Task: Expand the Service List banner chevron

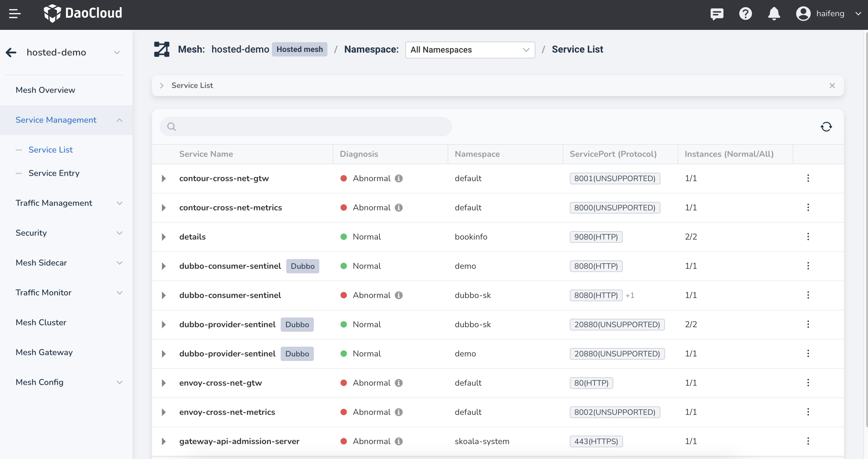Action: pos(162,86)
